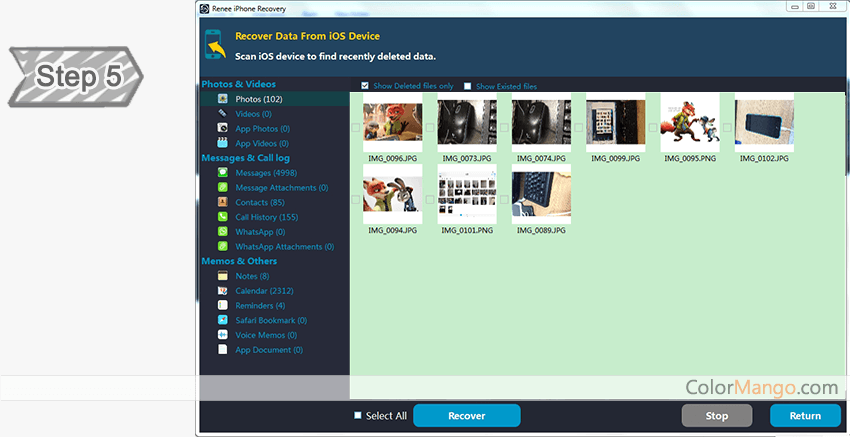Click the Contacts icon

click(x=223, y=202)
